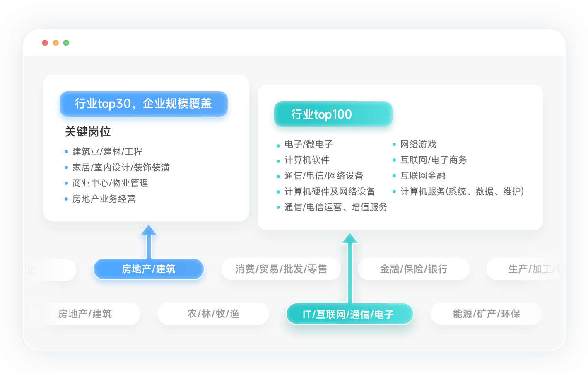This screenshot has width=588, height=373.
Task: Pick the 能源/矿产/环保 industry pill
Action: pos(486,314)
